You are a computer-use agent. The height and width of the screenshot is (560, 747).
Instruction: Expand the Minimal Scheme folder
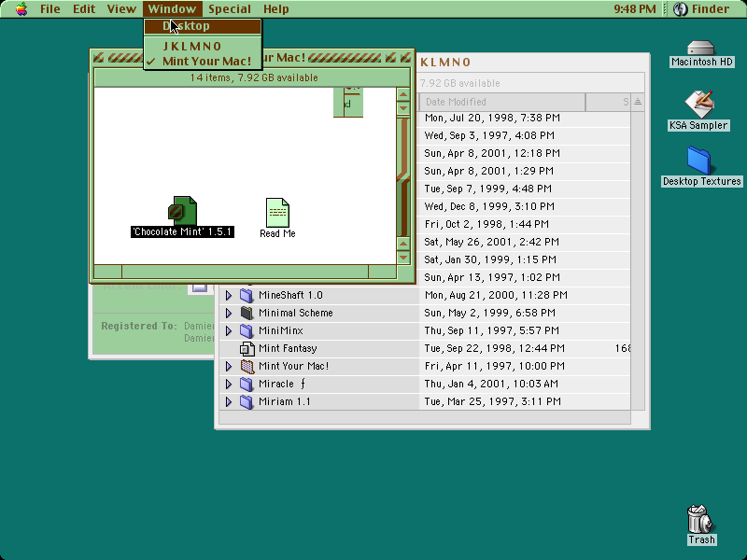click(229, 313)
